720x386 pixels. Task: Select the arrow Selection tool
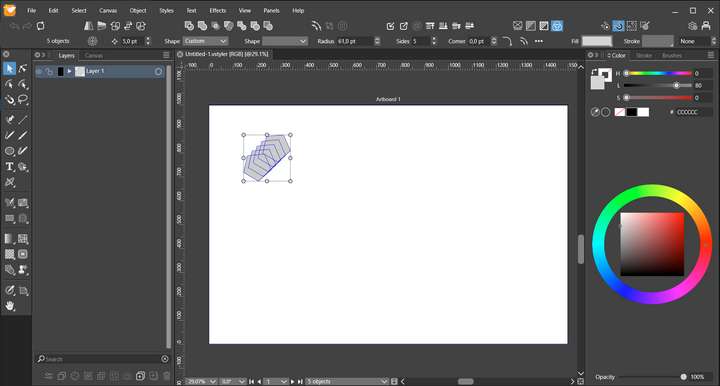click(9, 69)
